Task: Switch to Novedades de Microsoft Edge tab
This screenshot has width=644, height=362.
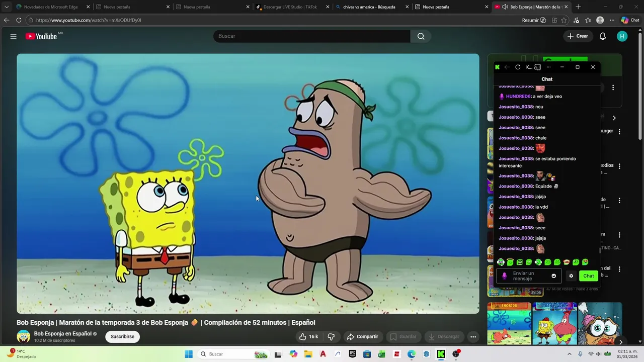Action: [x=52, y=7]
